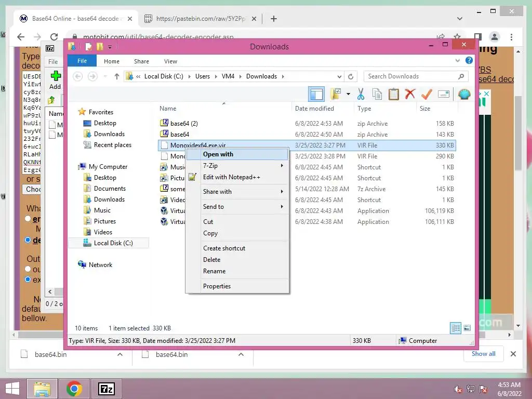Image resolution: width=532 pixels, height=399 pixels.
Task: Click the Search Downloads field
Action: click(416, 76)
